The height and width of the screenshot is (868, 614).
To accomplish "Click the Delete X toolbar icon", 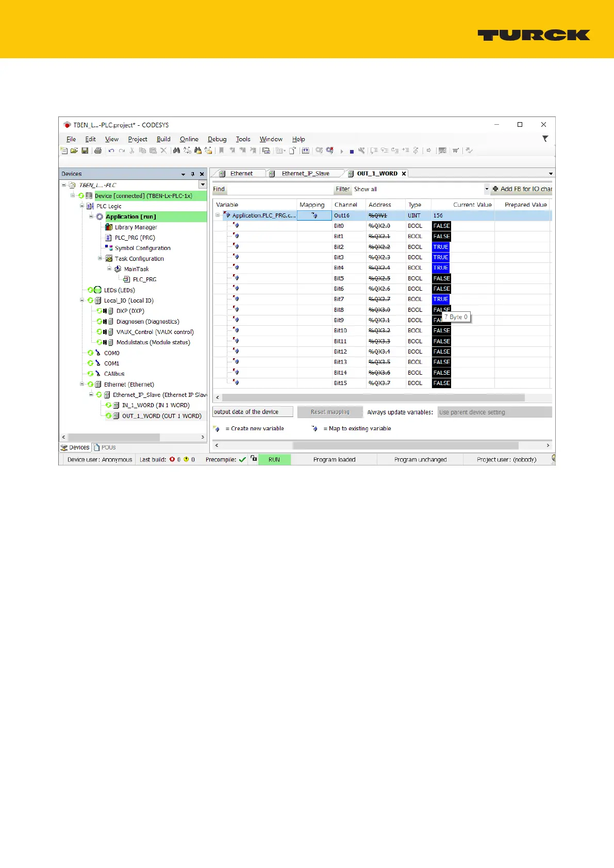I will coord(163,151).
